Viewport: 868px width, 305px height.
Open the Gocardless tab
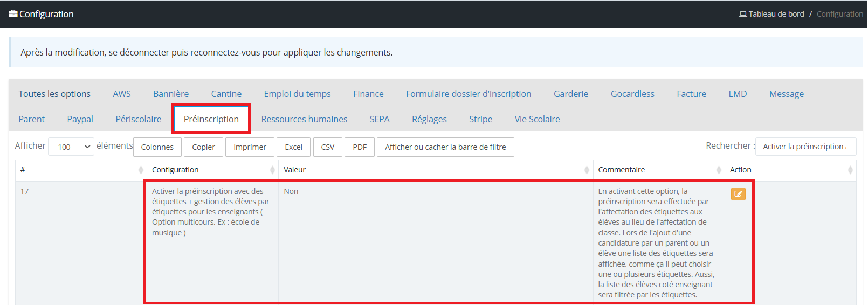click(x=632, y=94)
